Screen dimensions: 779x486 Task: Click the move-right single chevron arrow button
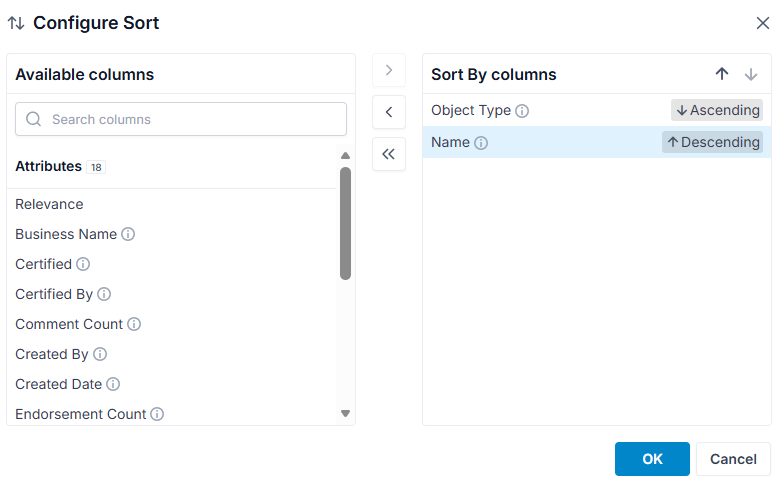click(x=389, y=70)
